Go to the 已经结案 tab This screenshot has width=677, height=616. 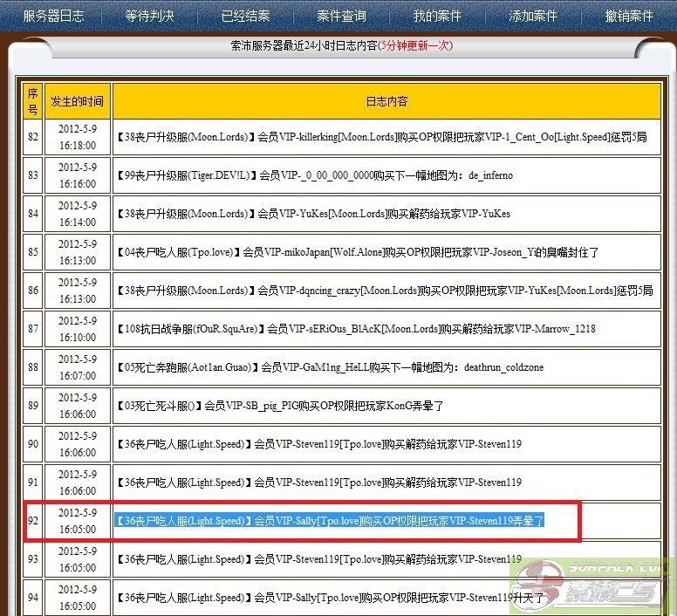click(245, 16)
